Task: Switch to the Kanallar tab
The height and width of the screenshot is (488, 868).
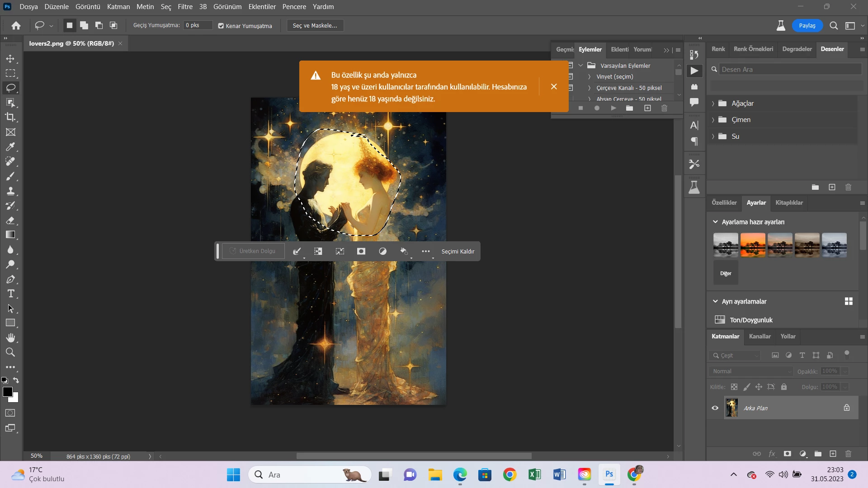Action: coord(759,336)
